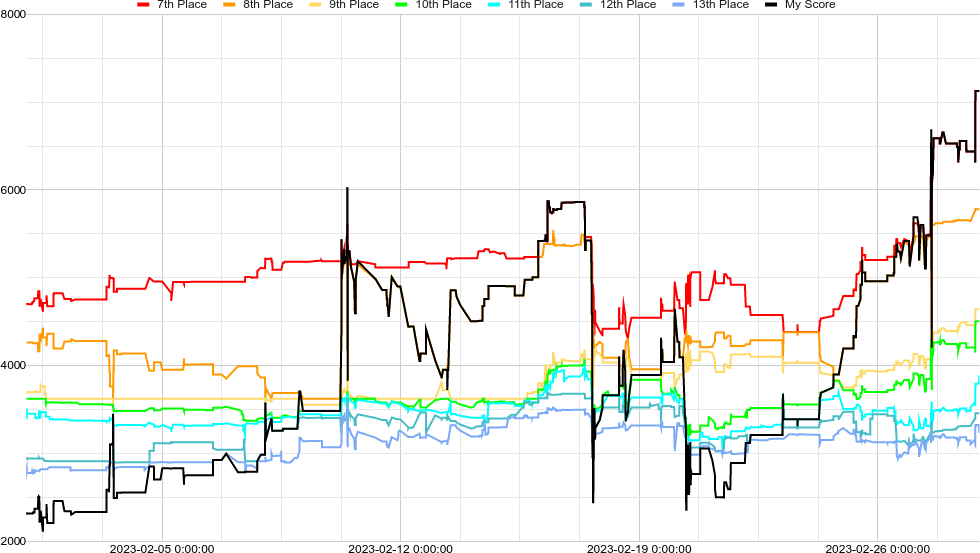Toggle the 12th Place legend label
Viewport: 980px width, 553px height.
[628, 4]
